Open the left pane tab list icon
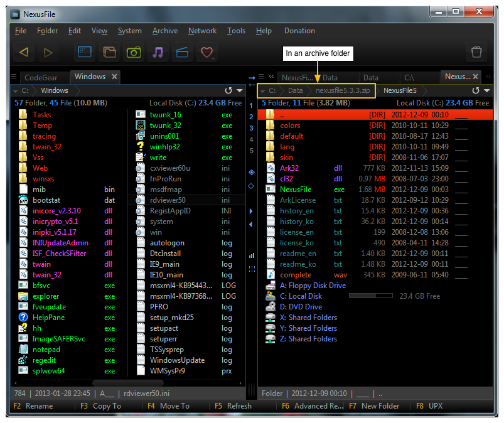Screen dimensions: 504x423 tap(14, 77)
